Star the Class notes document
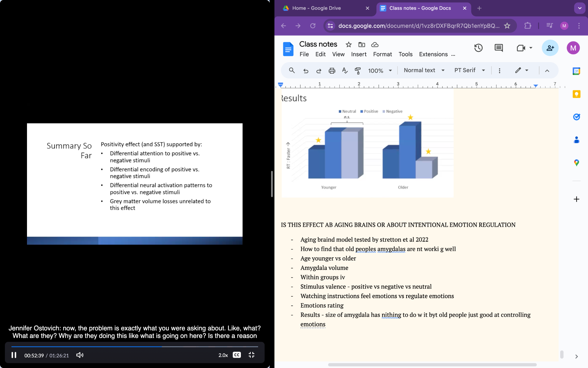Screen dimensions: 588x368 [349, 45]
